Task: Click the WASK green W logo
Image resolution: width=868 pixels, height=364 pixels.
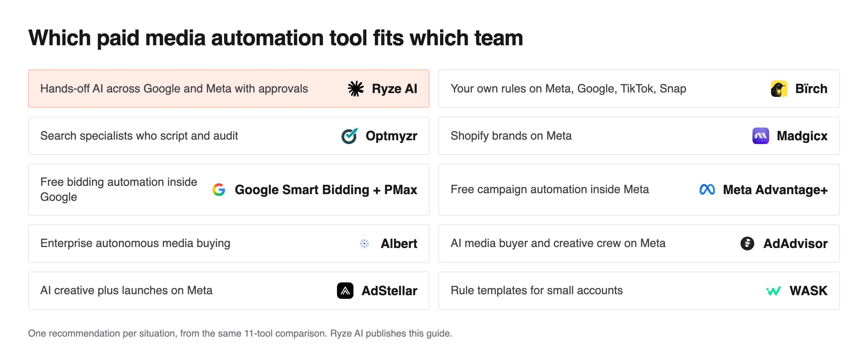Action: [x=773, y=291]
